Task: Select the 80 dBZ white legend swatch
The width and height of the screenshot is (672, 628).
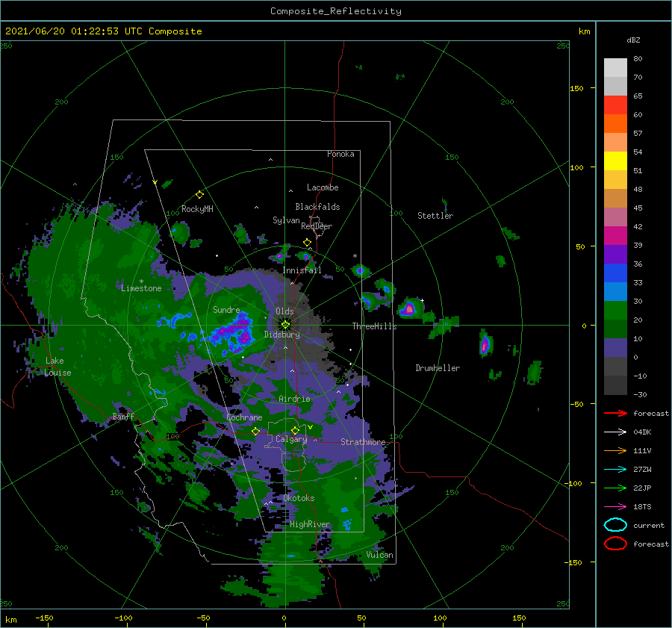Action: 615,67
